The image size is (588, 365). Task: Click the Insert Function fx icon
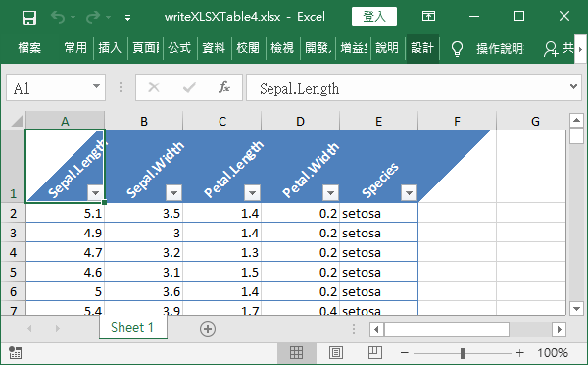(224, 87)
